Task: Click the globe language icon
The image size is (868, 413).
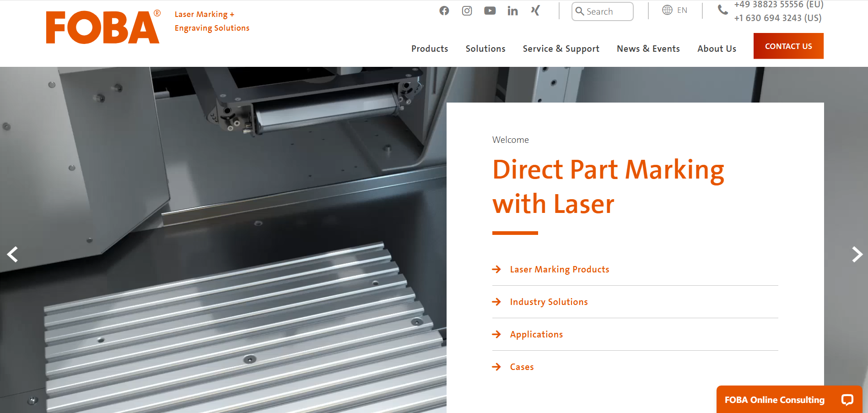Action: pyautogui.click(x=667, y=10)
